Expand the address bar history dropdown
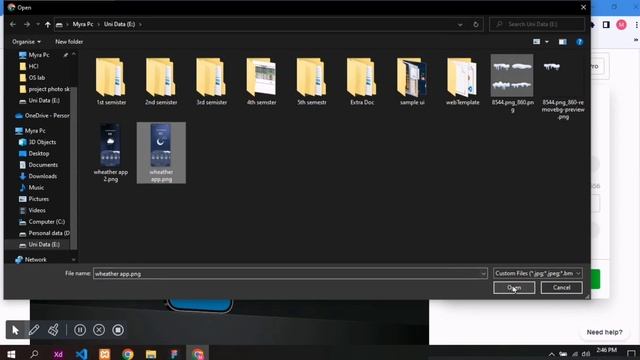 [460, 24]
